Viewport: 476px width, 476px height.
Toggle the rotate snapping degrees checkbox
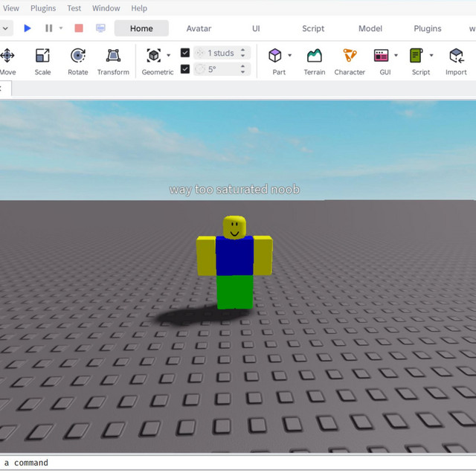tap(185, 69)
